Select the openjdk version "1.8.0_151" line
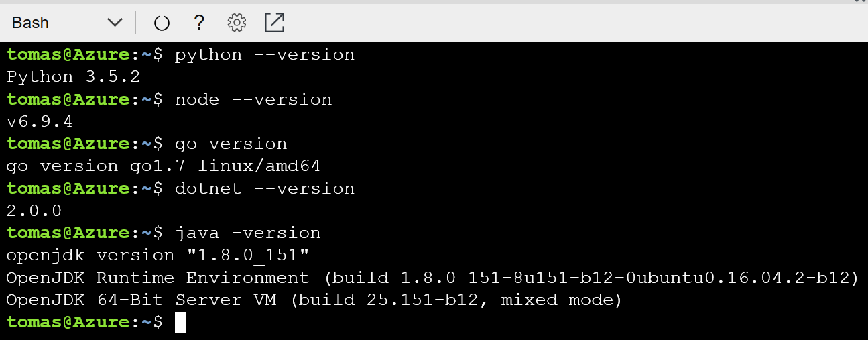Screen dimensions: 868x340 (158, 256)
